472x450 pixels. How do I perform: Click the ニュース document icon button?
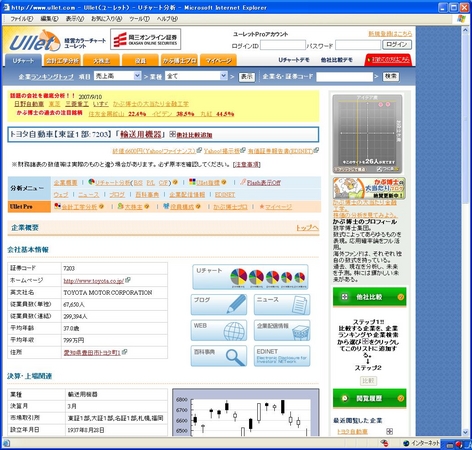point(282,304)
